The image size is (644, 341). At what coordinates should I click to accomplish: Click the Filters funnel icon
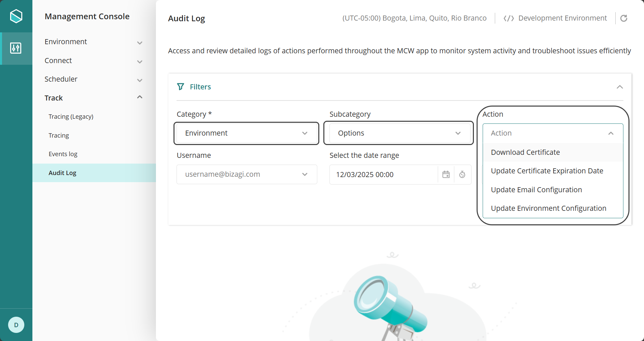coord(181,87)
